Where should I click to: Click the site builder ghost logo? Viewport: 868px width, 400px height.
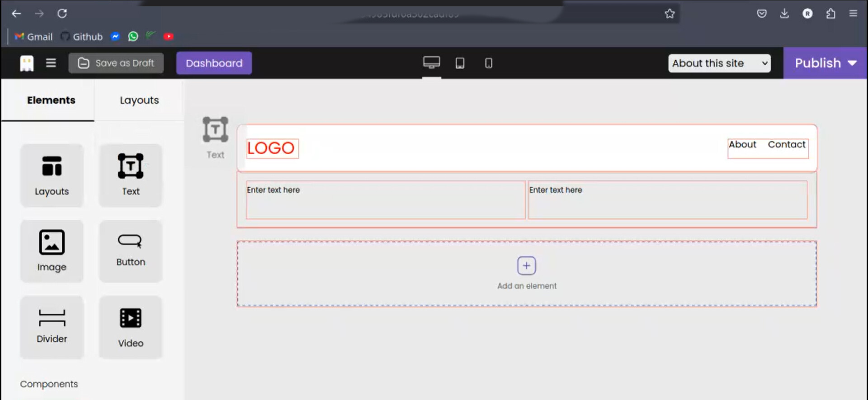[x=27, y=63]
